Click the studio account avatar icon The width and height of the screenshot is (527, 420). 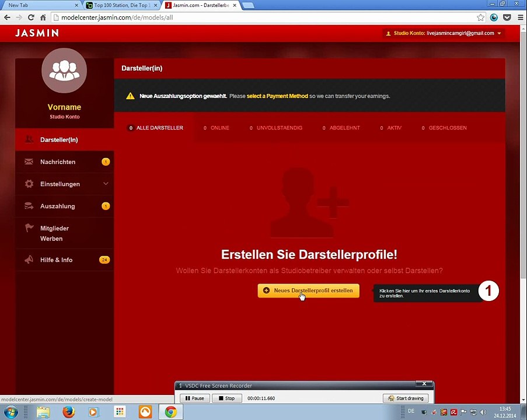[x=64, y=71]
